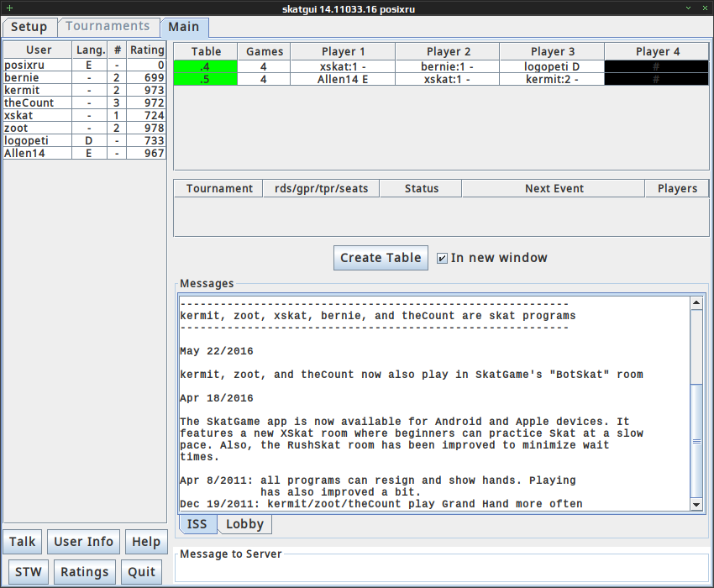Click the STW button
This screenshot has height=588, width=714.
pyautogui.click(x=29, y=571)
